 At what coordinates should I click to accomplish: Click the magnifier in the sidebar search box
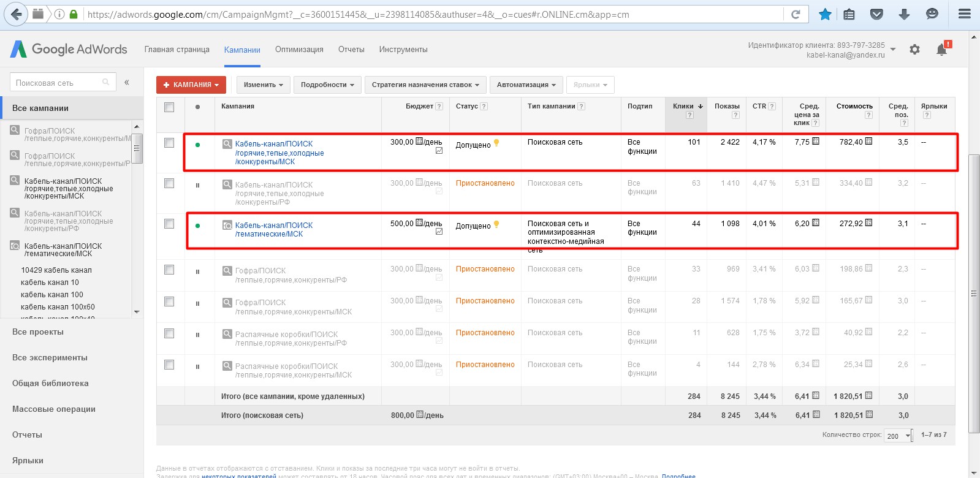tap(106, 82)
